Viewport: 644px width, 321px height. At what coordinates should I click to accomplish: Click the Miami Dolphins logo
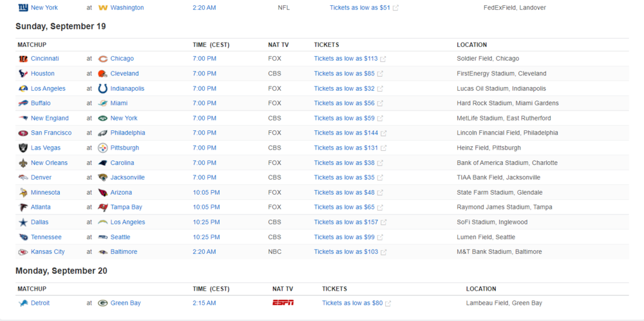coord(102,103)
